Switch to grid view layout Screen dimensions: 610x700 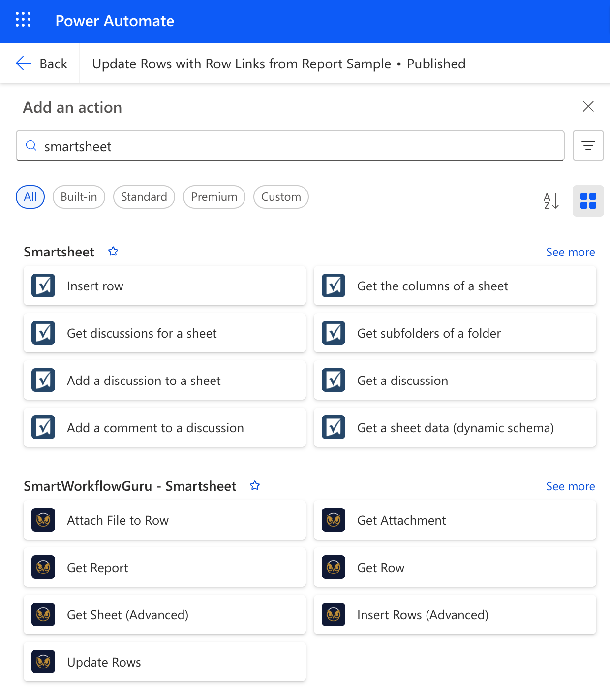[588, 201]
